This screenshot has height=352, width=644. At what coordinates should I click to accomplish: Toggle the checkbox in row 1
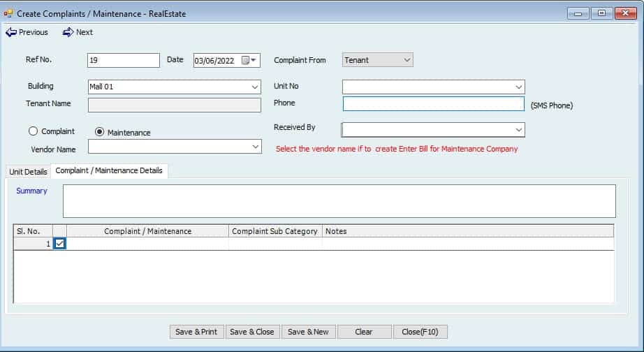point(59,244)
